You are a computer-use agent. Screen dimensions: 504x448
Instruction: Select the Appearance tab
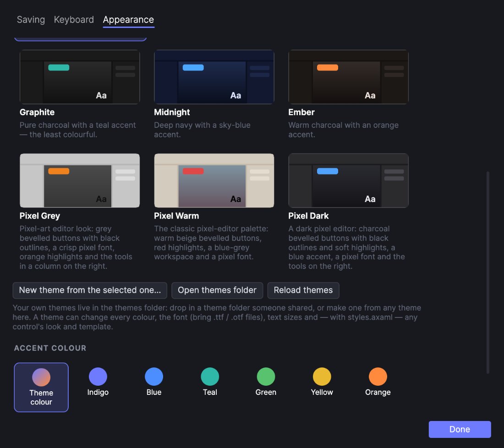pyautogui.click(x=128, y=20)
